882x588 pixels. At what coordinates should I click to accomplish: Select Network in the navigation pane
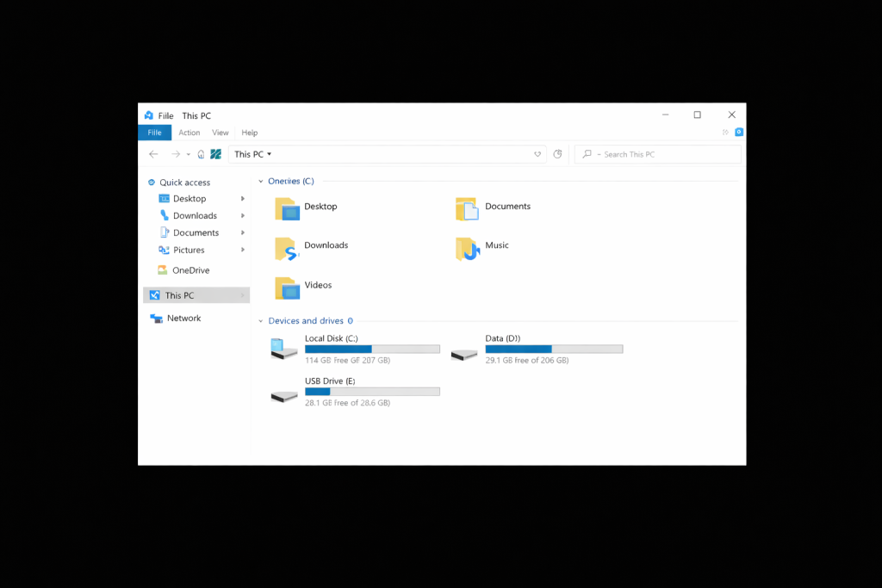(183, 319)
